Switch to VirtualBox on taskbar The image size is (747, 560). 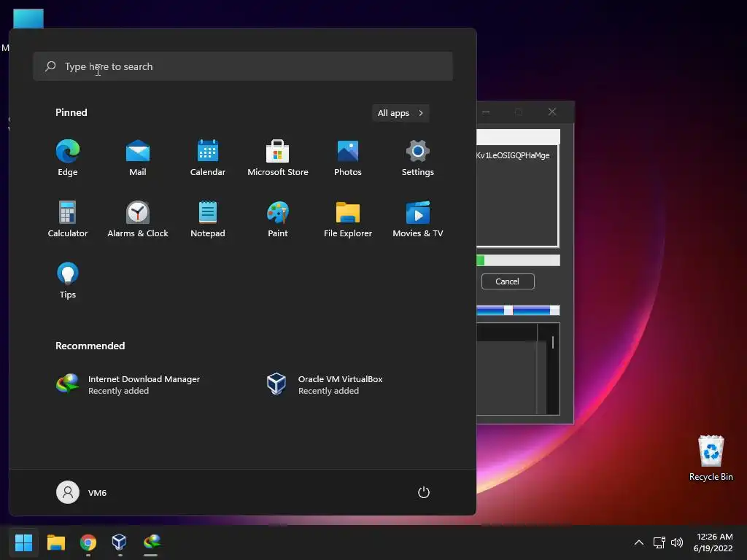point(120,542)
